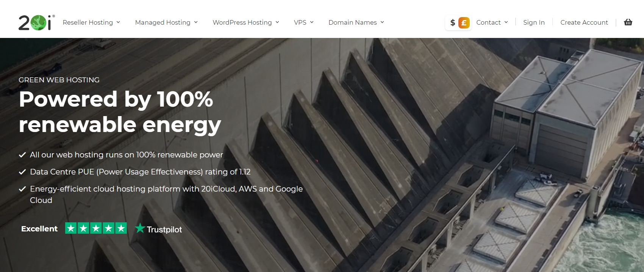Select pound (£) currency option

(464, 23)
